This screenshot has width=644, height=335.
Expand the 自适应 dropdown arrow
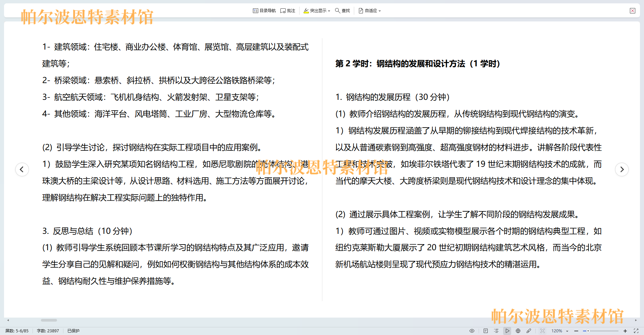tap(380, 11)
